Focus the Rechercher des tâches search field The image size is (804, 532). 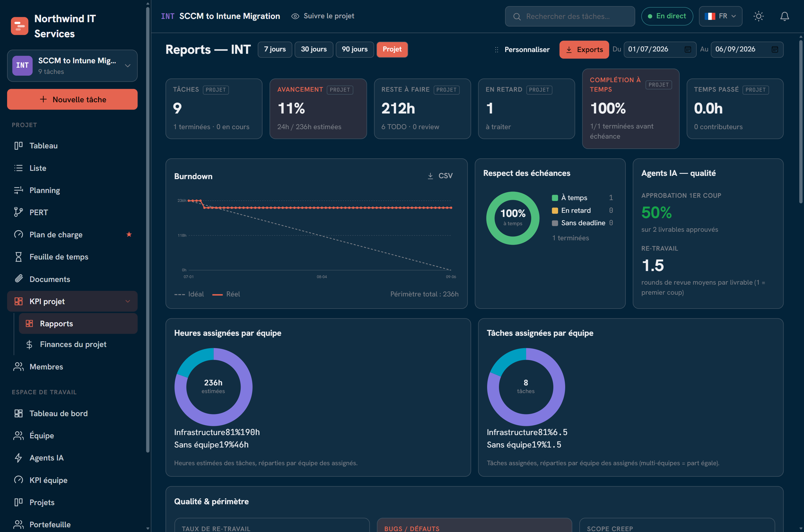tap(570, 16)
